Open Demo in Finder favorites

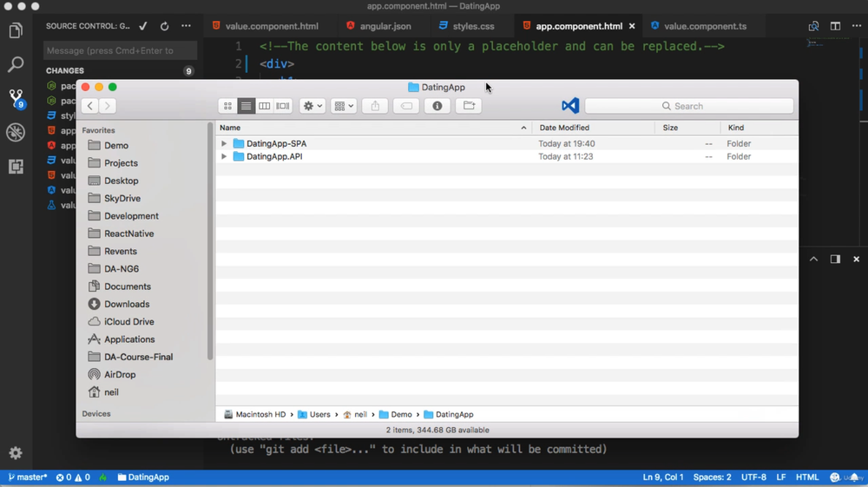tap(116, 146)
